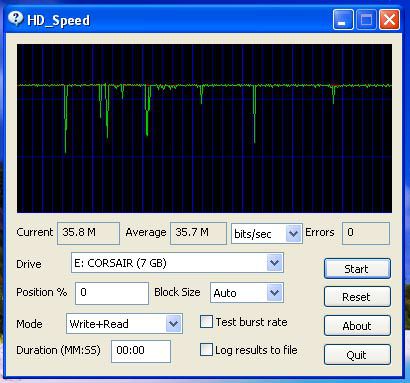The width and height of the screenshot is (410, 383).
Task: Click the Errors count field
Action: click(x=366, y=233)
